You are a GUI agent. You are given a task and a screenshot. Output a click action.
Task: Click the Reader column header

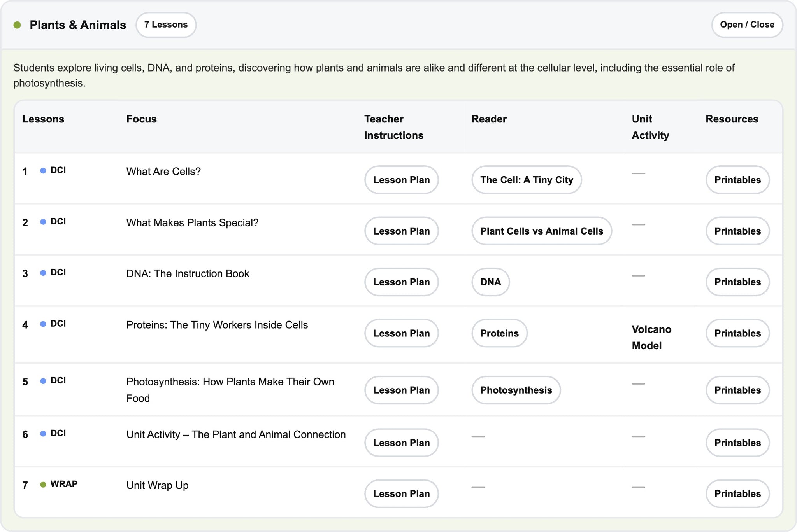coord(489,119)
